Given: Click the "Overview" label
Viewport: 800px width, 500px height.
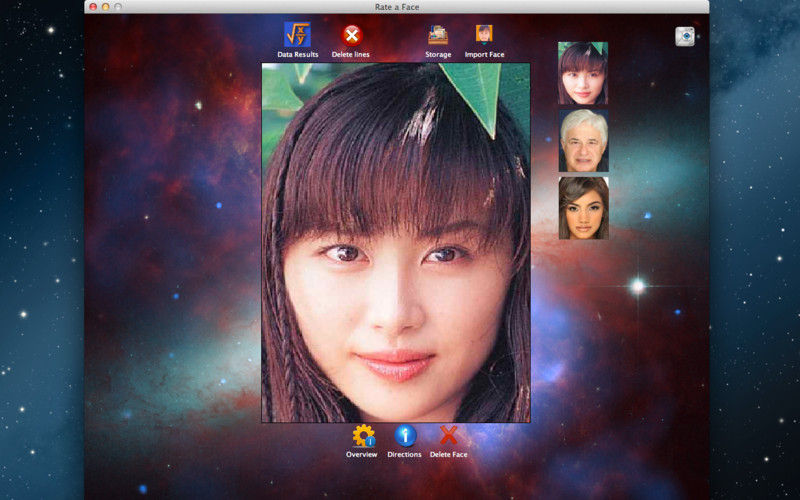Looking at the screenshot, I should point(362,455).
